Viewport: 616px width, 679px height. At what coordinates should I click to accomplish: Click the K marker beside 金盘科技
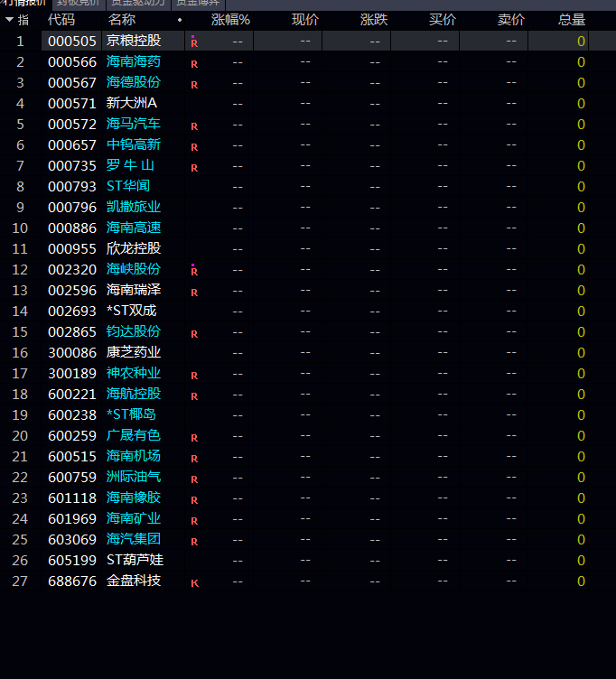click(x=194, y=583)
